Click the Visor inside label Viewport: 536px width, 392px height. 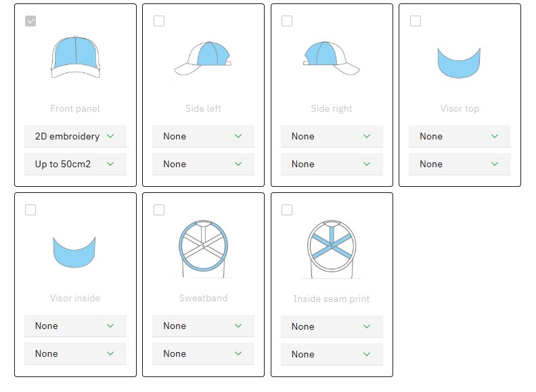(75, 298)
